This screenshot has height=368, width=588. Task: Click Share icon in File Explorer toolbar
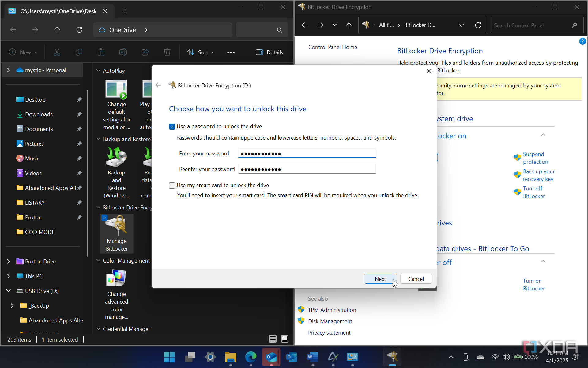click(x=145, y=52)
